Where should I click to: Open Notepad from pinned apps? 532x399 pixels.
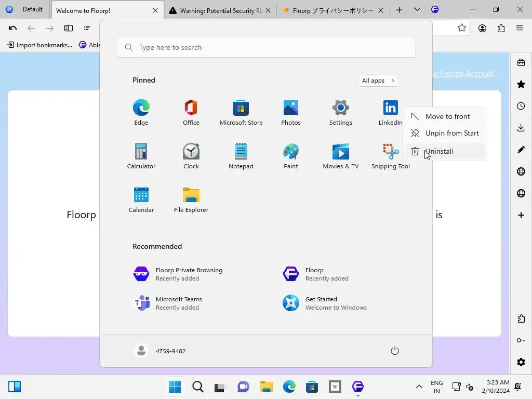click(241, 156)
